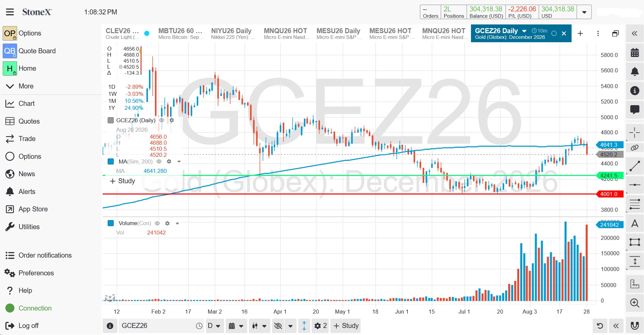644x335 pixels.
Task: Click the + Study button in chart legend
Action: click(x=122, y=181)
